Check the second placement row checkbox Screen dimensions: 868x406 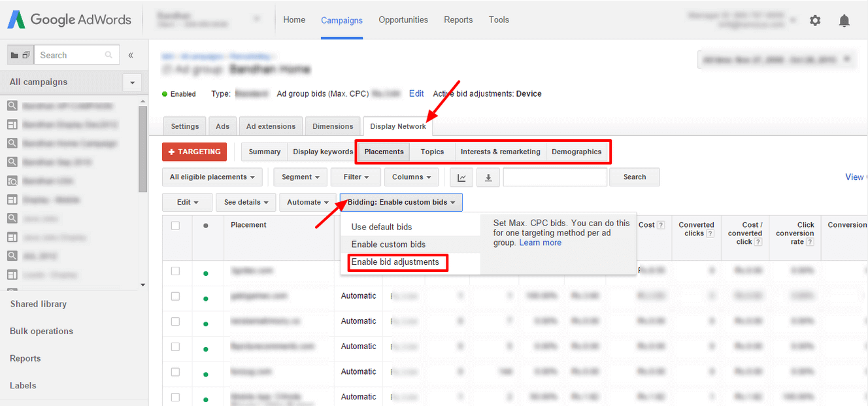(x=175, y=296)
